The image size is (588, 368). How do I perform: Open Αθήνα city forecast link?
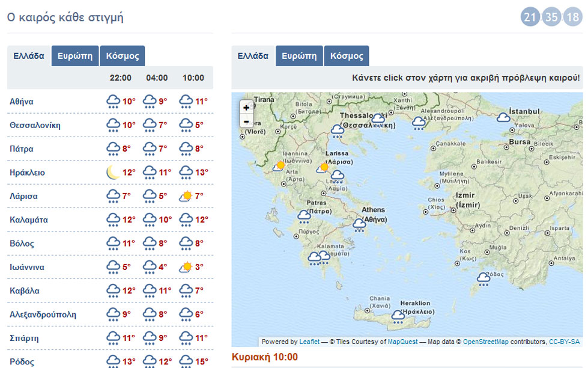point(22,102)
